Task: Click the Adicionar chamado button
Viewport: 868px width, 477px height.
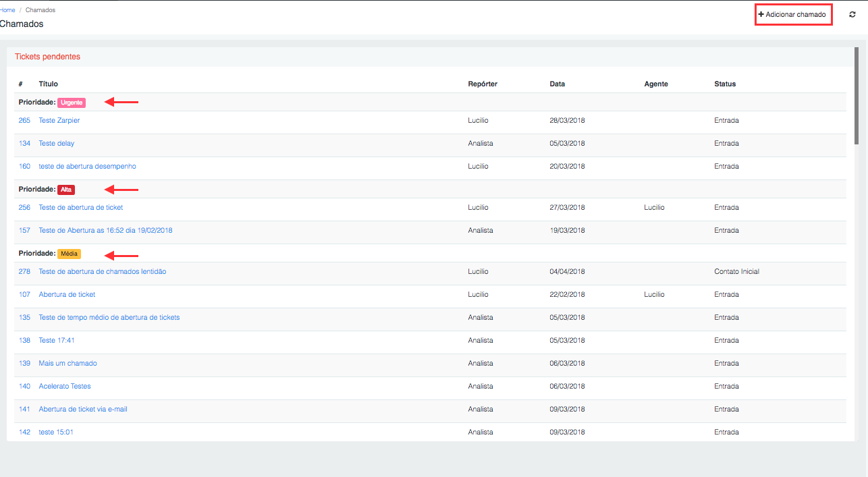Action: (792, 14)
